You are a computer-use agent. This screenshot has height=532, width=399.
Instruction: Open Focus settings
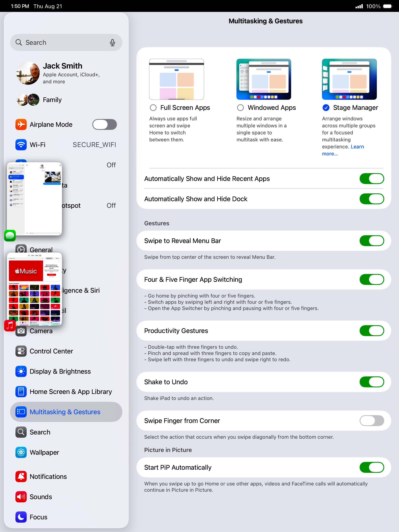click(x=66, y=517)
